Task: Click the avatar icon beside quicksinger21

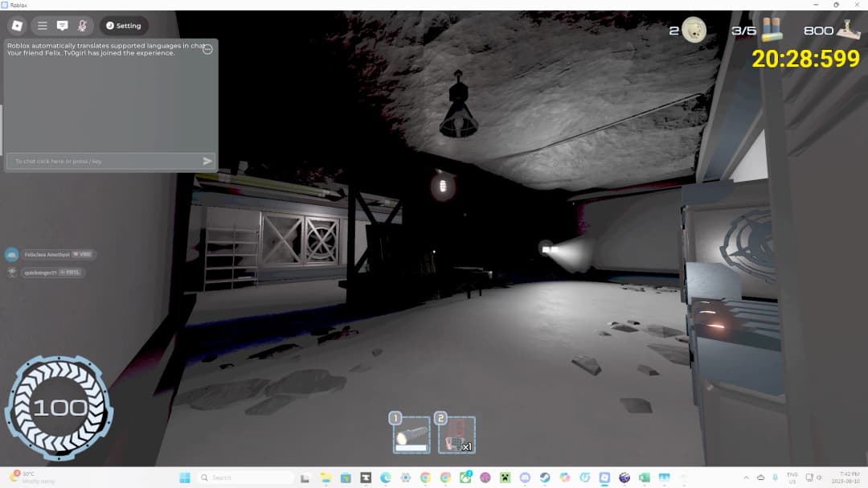Action: (x=11, y=273)
